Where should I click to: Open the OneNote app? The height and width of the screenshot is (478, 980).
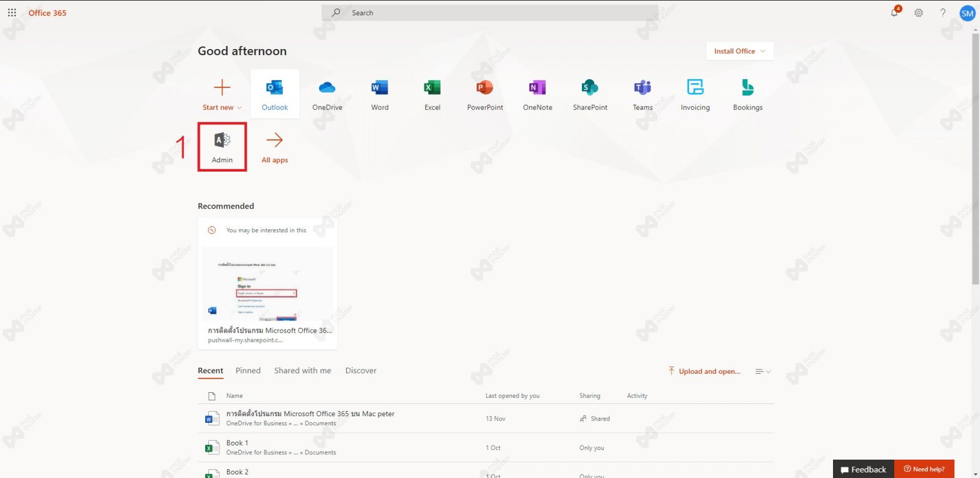coord(538,94)
